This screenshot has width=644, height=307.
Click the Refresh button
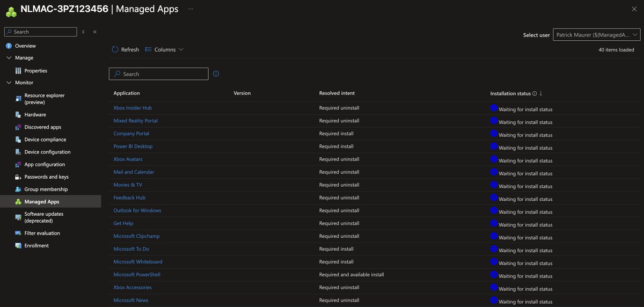click(x=126, y=49)
